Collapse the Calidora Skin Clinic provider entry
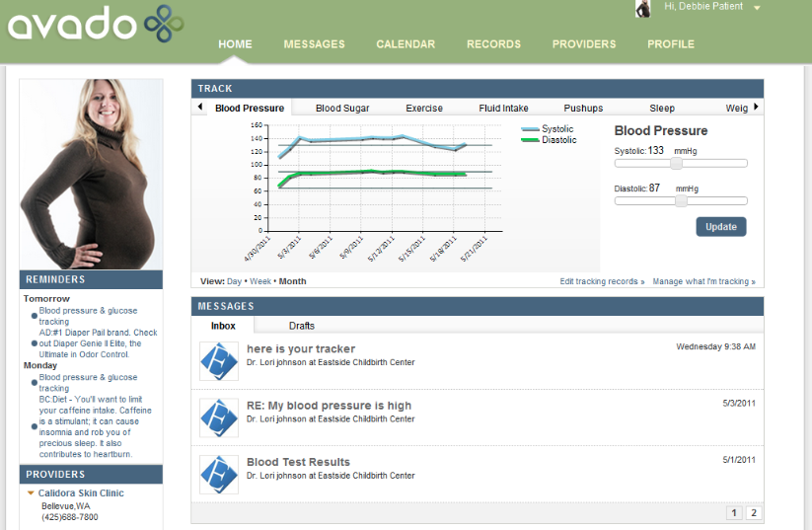 tap(31, 493)
